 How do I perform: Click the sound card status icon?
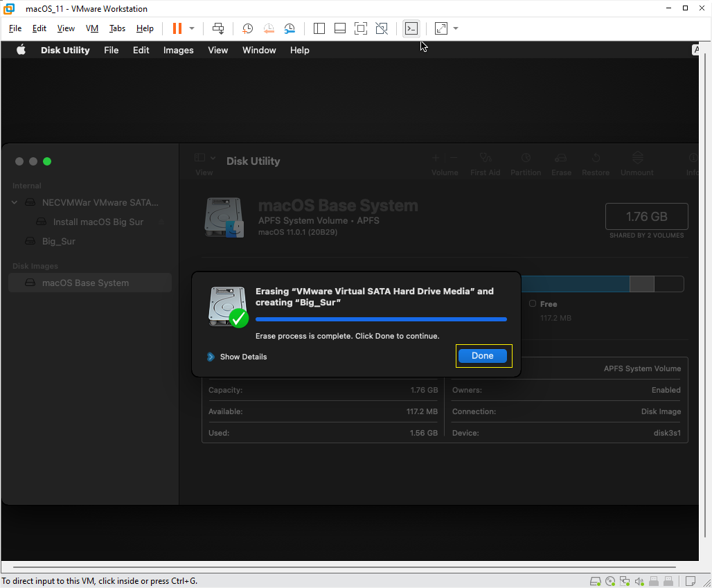(x=639, y=581)
